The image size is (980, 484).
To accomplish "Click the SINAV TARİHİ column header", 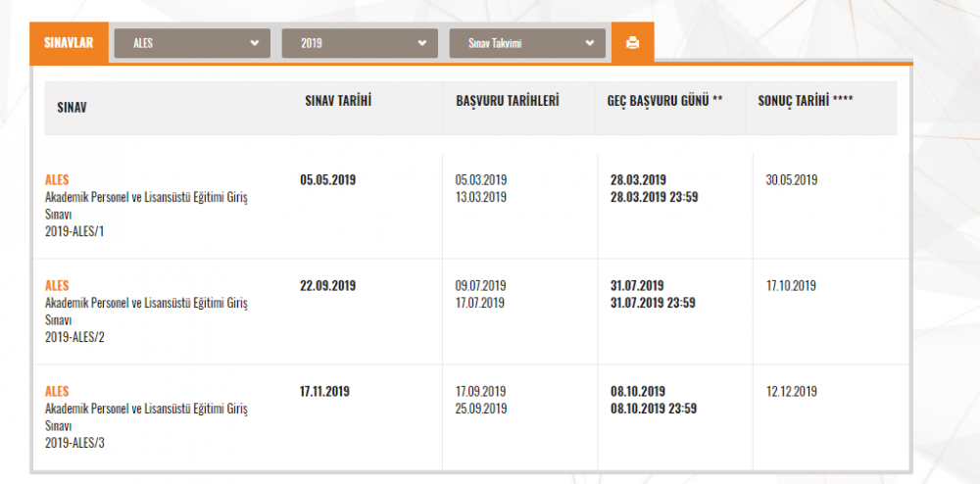I will pyautogui.click(x=338, y=101).
